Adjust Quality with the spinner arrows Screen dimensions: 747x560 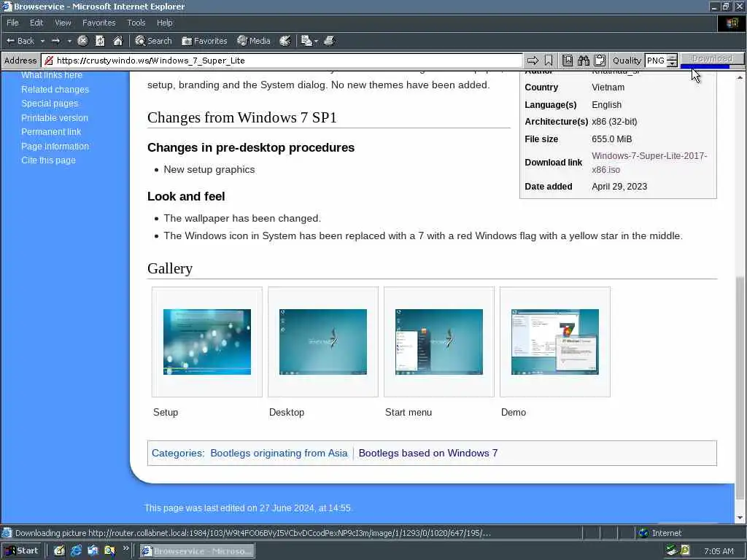[x=672, y=61]
